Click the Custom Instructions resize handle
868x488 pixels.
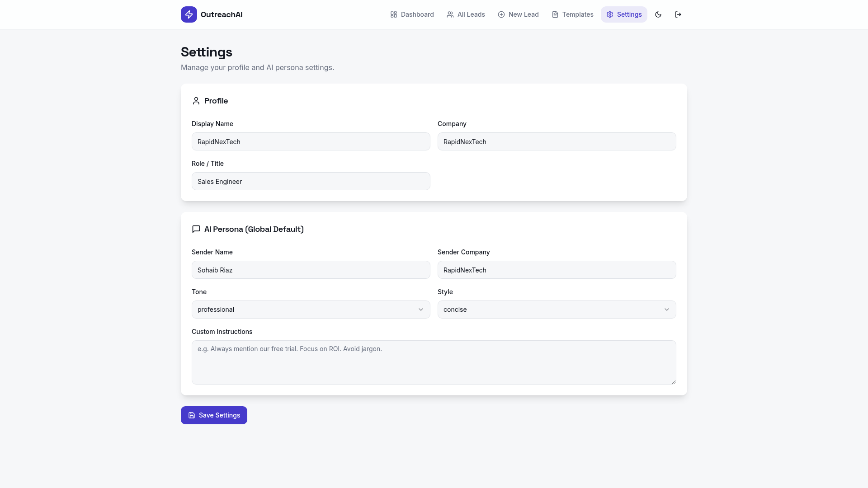coord(673,381)
